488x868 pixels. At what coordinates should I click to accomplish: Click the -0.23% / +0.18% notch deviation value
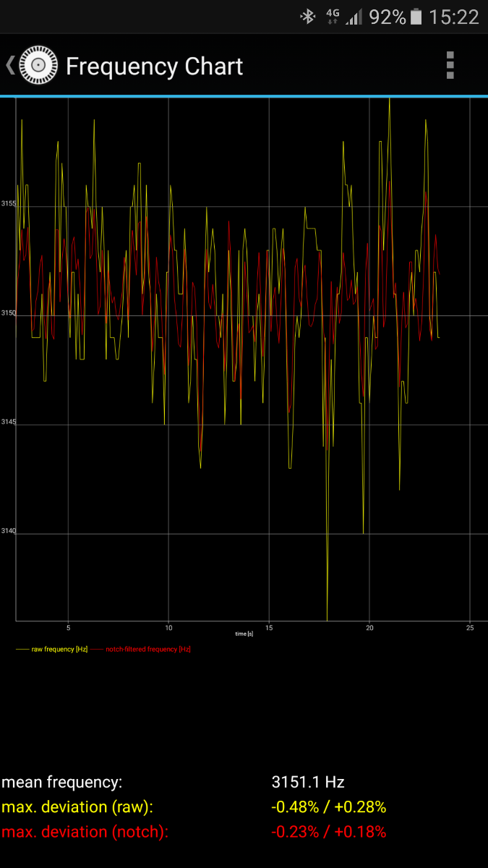pyautogui.click(x=328, y=832)
